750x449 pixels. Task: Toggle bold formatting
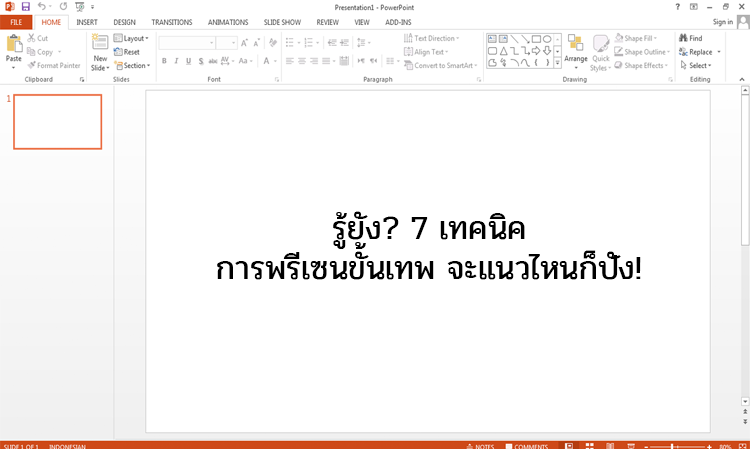[x=164, y=61]
